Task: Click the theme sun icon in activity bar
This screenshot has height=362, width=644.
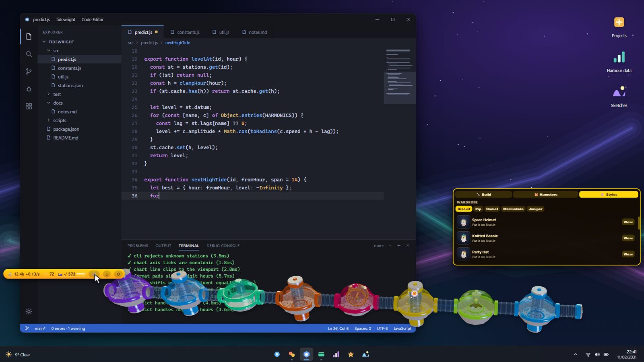Action: tap(29, 311)
